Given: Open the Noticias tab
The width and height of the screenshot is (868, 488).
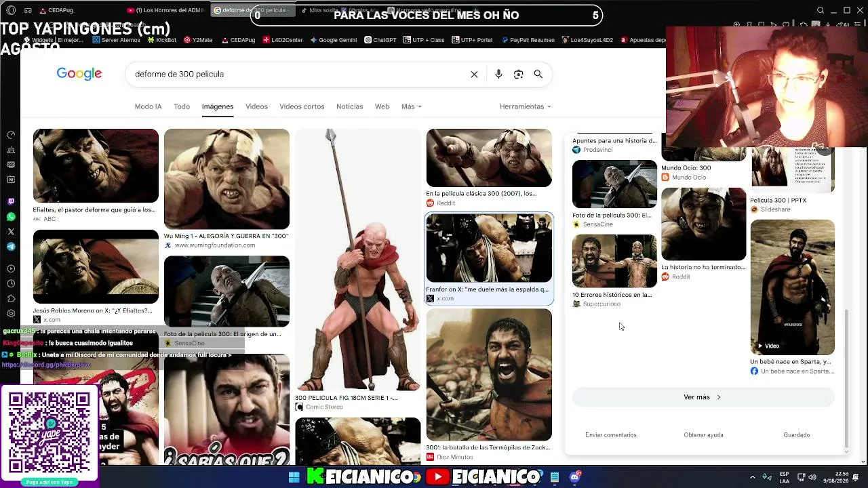Looking at the screenshot, I should (350, 106).
